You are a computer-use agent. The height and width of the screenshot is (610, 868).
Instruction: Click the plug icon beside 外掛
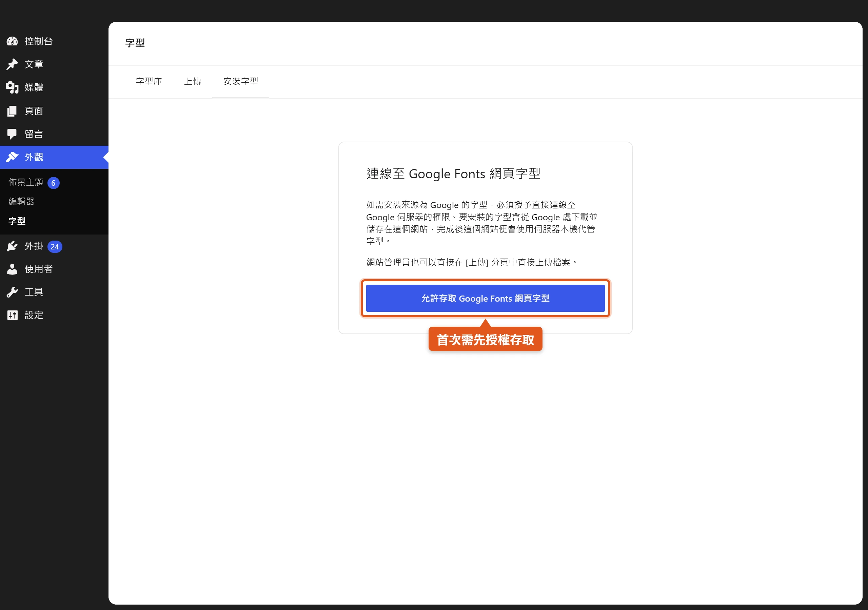[12, 246]
